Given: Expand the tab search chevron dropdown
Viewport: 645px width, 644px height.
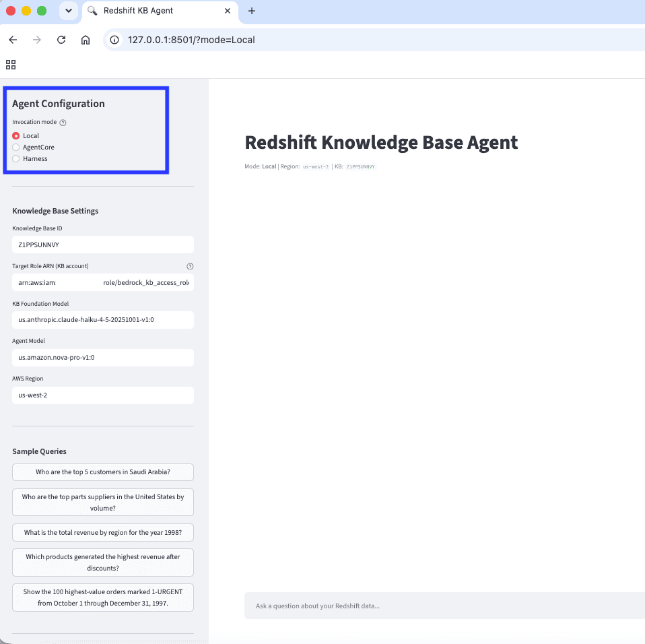Looking at the screenshot, I should (x=69, y=11).
